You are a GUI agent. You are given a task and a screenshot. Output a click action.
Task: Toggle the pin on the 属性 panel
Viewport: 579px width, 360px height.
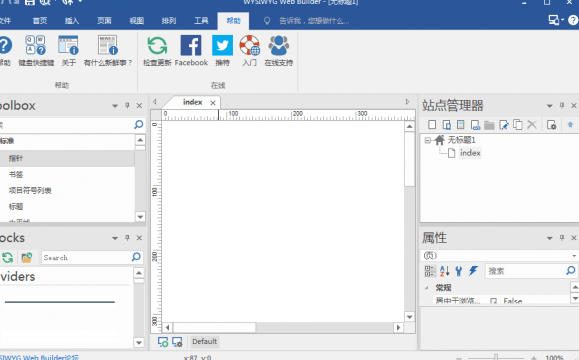tap(562, 237)
